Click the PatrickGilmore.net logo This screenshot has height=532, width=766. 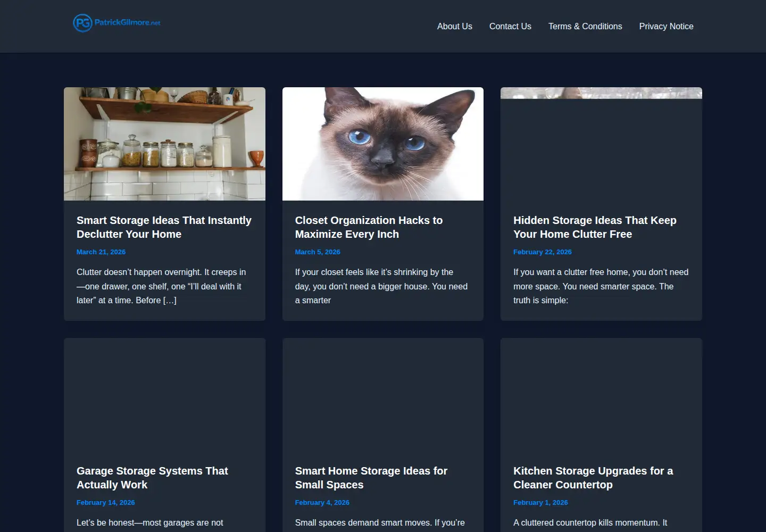click(116, 23)
